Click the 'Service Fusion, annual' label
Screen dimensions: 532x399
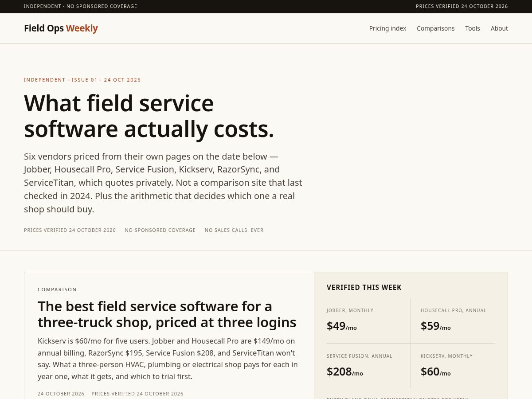click(360, 356)
